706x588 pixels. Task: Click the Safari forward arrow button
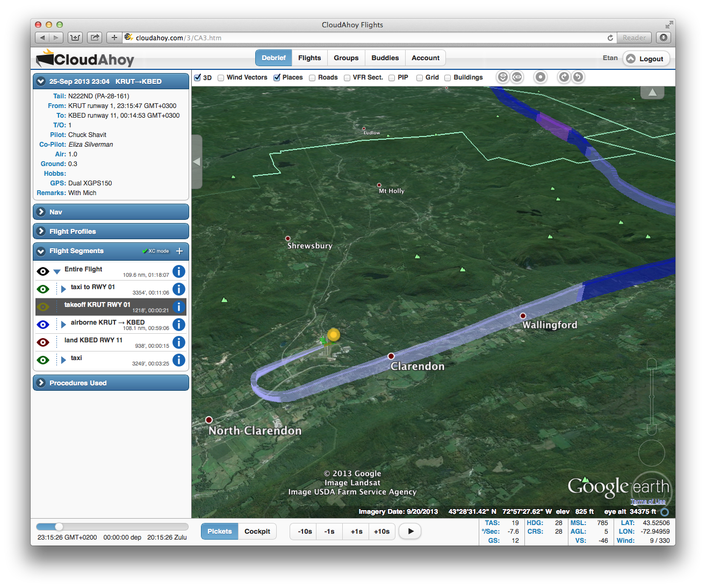(56, 38)
